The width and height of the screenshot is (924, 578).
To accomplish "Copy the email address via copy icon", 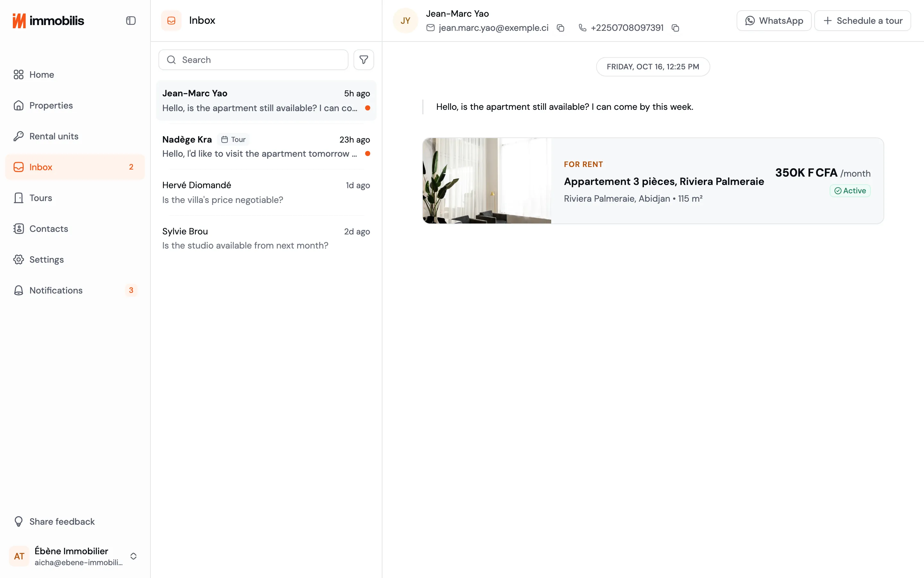I will click(x=560, y=28).
